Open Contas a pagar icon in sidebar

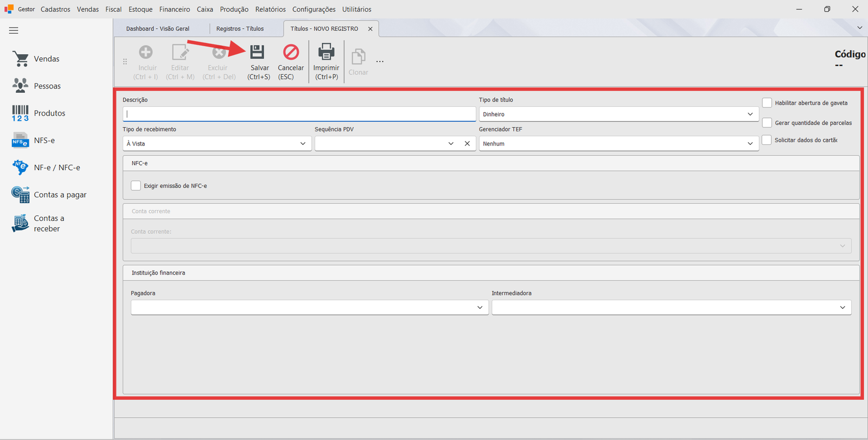tap(21, 195)
